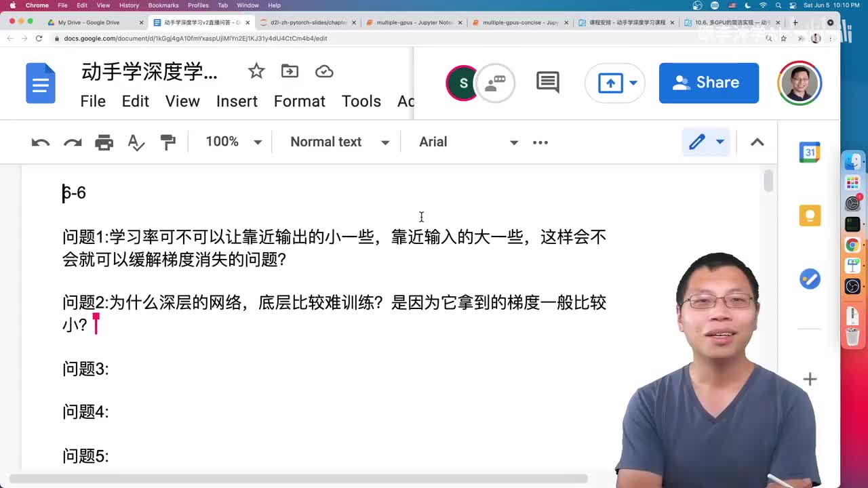Open Keynote from the Dock
The height and width of the screenshot is (488, 868).
coord(853,266)
